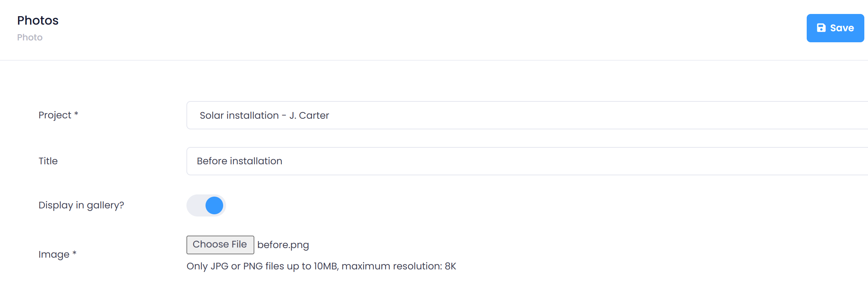This screenshot has width=868, height=283.
Task: Click the 'Save' text inside the blue button
Action: coord(842,28)
